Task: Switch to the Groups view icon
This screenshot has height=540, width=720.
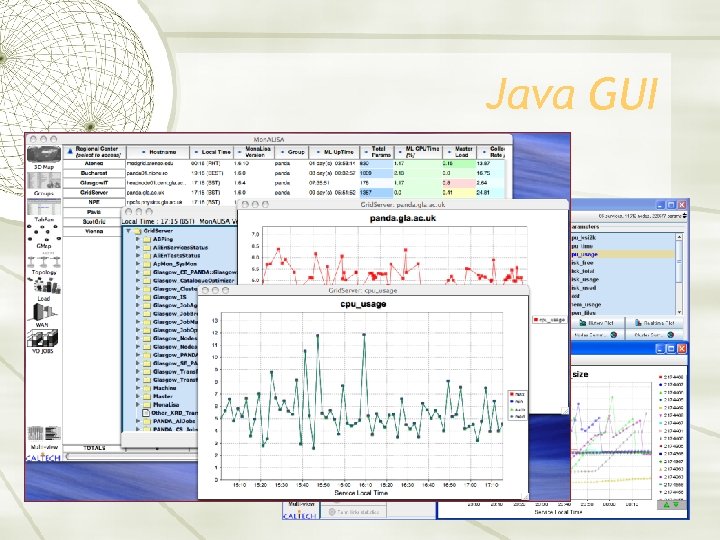Action: pyautogui.click(x=44, y=181)
